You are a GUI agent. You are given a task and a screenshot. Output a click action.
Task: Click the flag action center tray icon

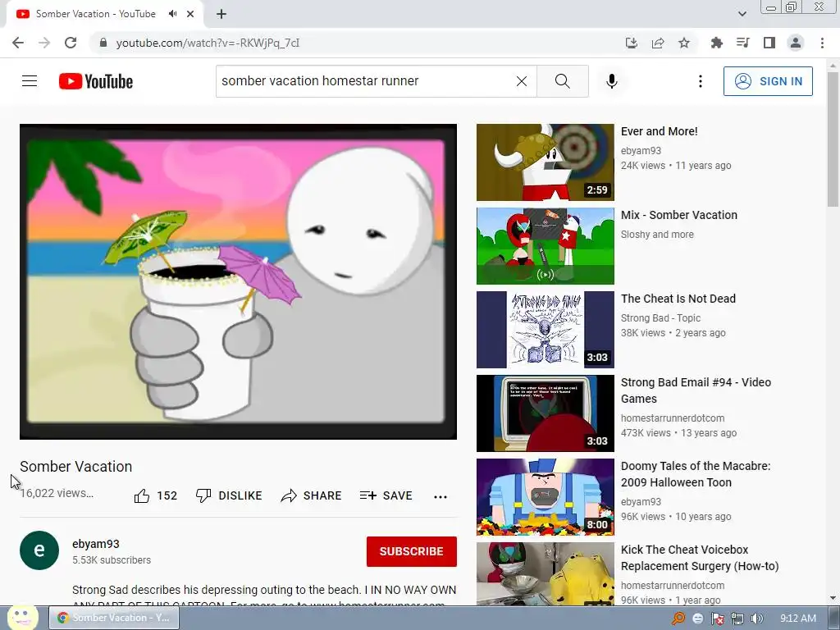tap(717, 619)
